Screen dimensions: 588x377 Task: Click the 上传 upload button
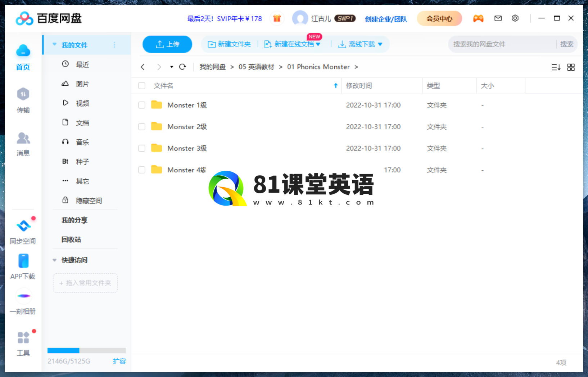(167, 44)
